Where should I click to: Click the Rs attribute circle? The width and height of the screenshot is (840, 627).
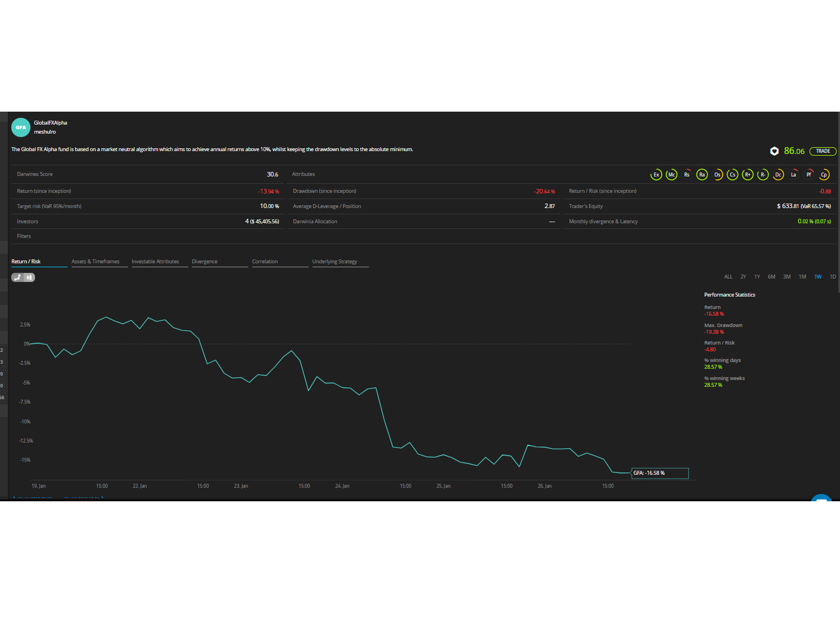(687, 175)
